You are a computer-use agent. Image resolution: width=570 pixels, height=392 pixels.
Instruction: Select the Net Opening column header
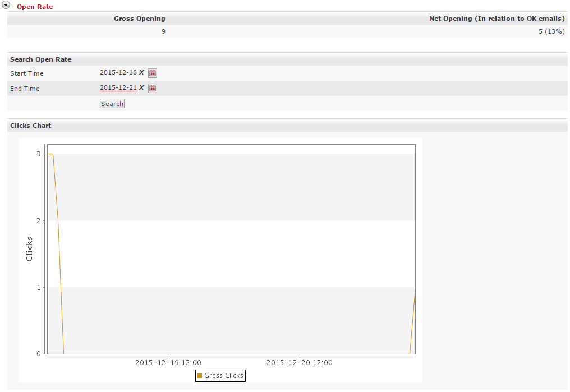pos(496,19)
